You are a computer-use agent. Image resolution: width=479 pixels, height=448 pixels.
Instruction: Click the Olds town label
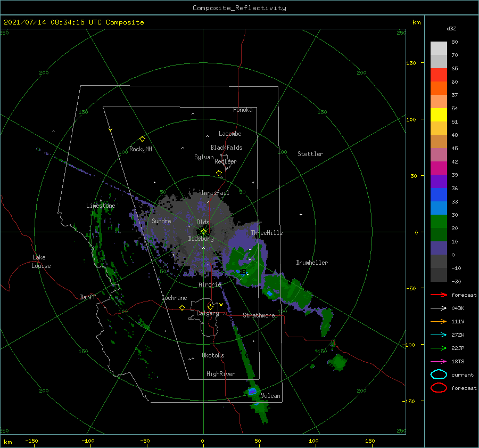tap(203, 222)
